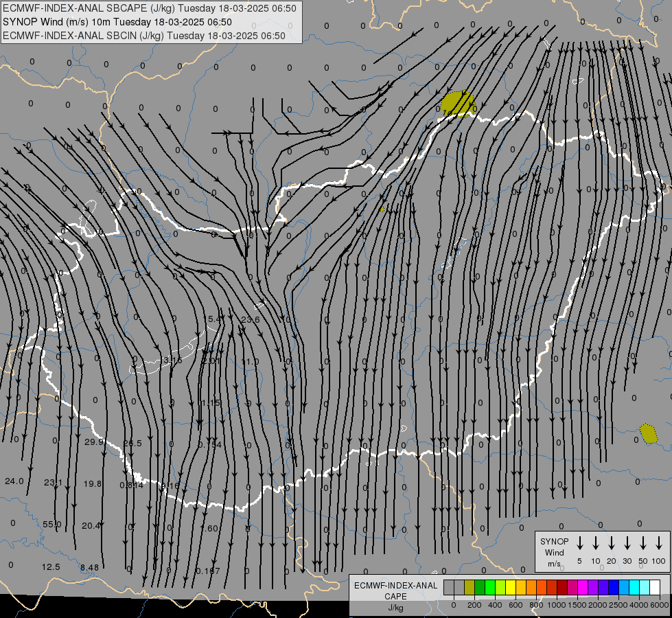Select the 50 m/s wind arrow symbol
The height and width of the screenshot is (618, 672).
click(643, 543)
